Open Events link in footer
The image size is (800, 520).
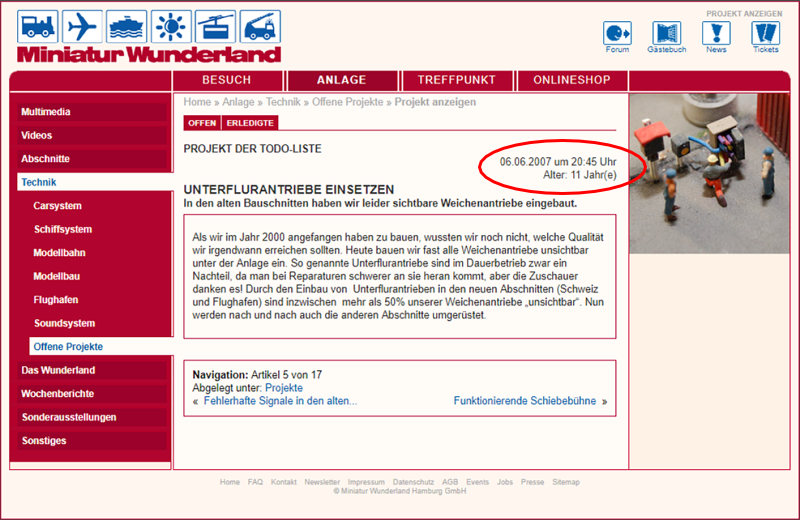pos(478,482)
